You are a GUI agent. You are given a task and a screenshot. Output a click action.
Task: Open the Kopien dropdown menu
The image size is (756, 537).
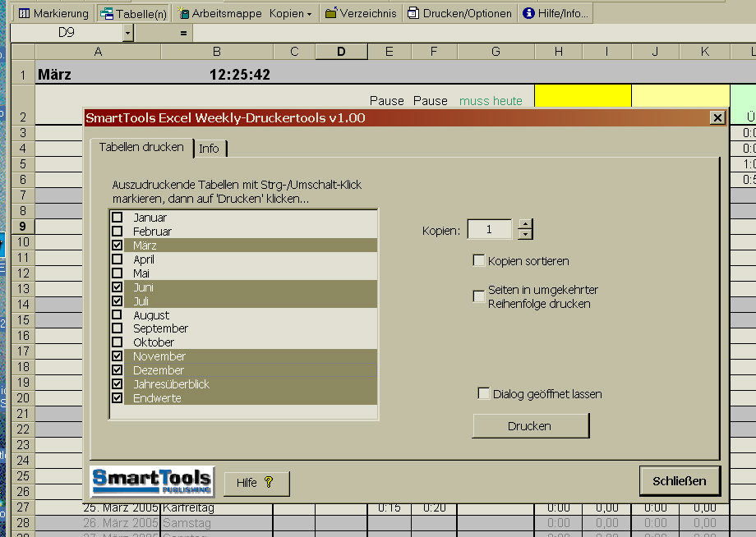coord(291,13)
